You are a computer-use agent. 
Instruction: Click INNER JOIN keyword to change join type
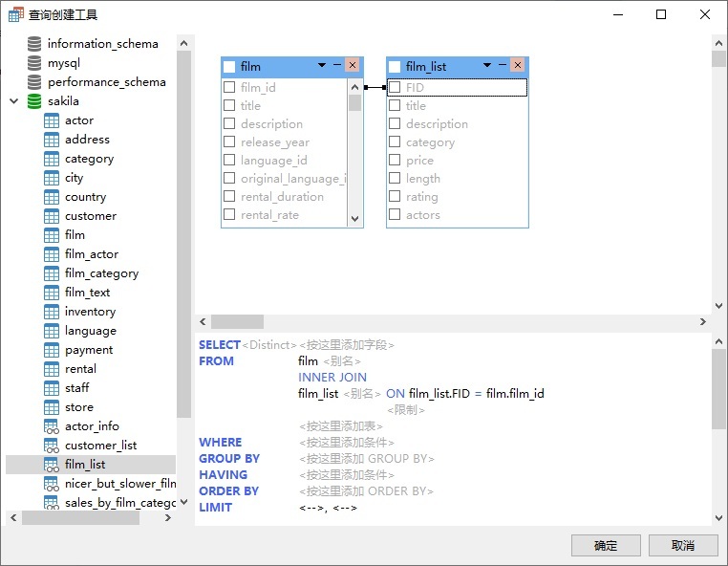click(x=332, y=378)
